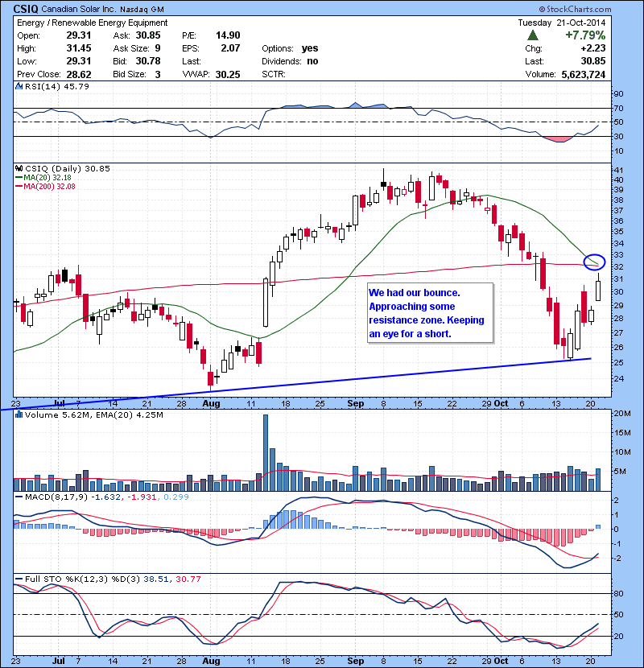Select the Prev Close value 28.62
The image size is (644, 668).
click(79, 75)
